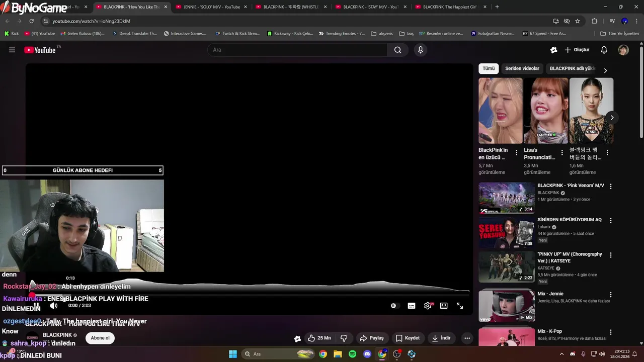Enter fullscreen video mode
Screen dimensions: 644x362
click(x=460, y=306)
